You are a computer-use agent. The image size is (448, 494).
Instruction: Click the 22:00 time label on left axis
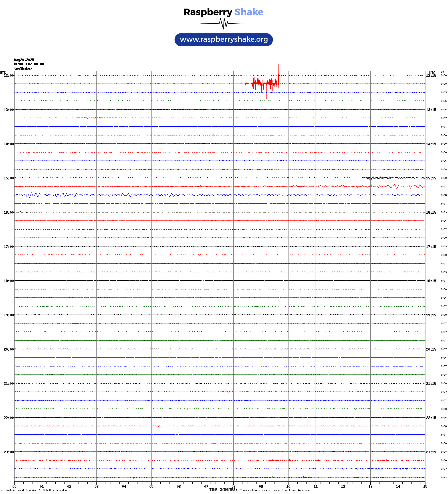9,418
